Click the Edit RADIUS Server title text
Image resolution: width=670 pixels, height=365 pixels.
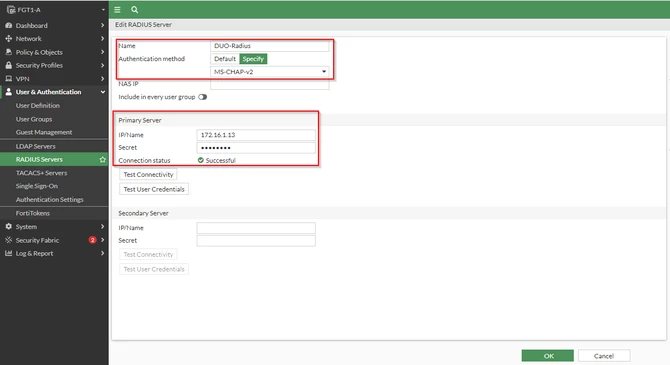[x=143, y=25]
